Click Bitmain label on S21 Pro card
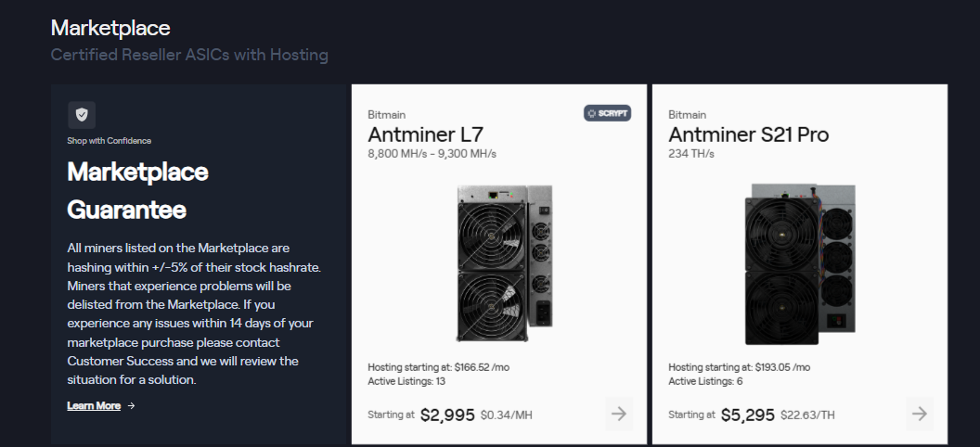 click(688, 115)
